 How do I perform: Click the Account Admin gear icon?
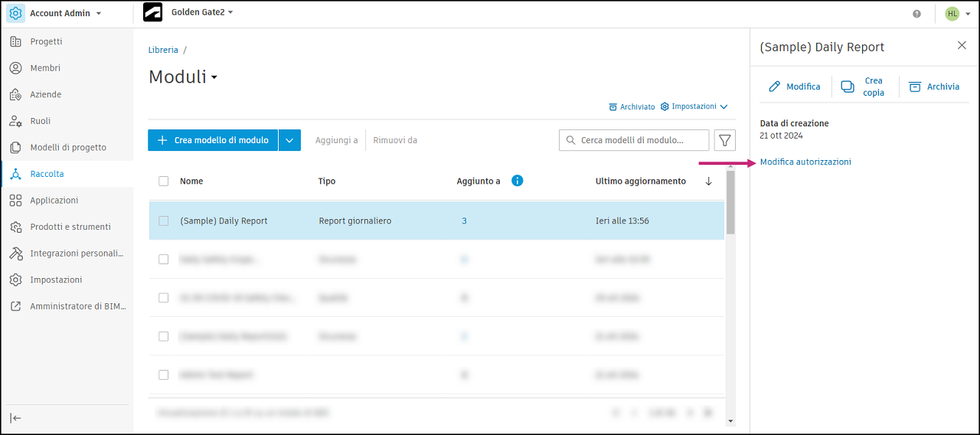pyautogui.click(x=15, y=13)
